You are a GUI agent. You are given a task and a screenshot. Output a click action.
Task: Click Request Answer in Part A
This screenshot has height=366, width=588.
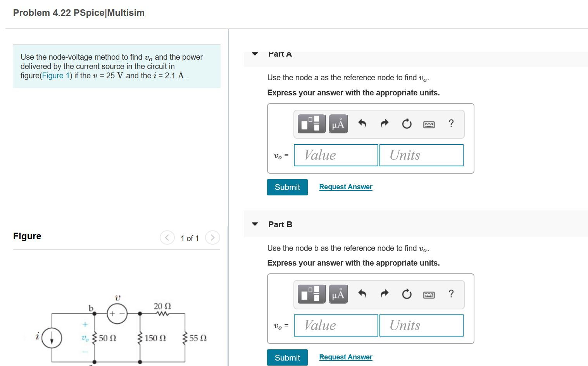pos(345,186)
